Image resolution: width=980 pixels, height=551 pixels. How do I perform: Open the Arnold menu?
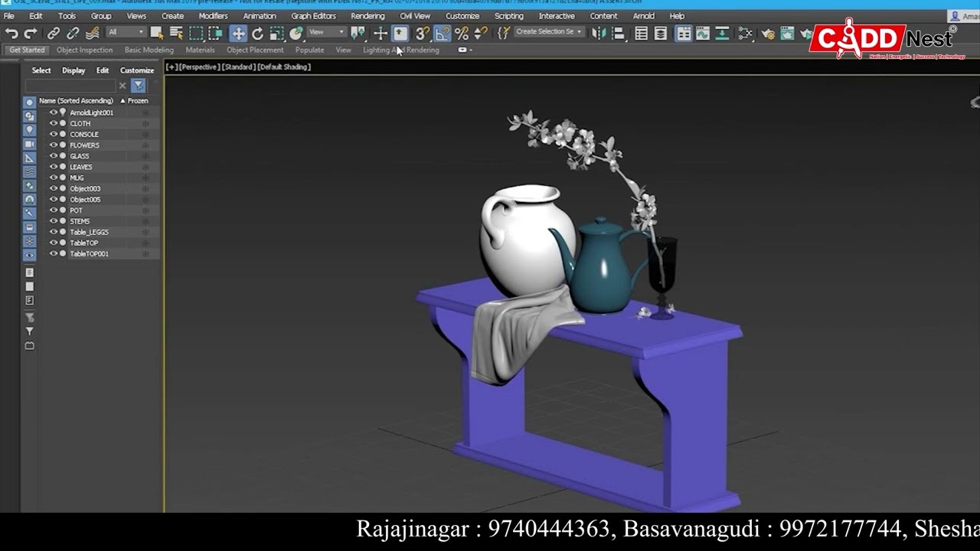click(643, 16)
